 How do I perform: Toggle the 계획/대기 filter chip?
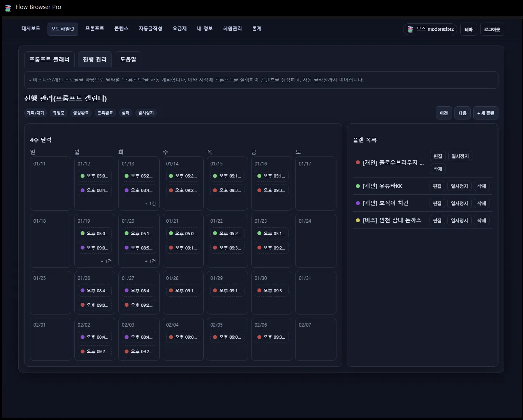[35, 113]
